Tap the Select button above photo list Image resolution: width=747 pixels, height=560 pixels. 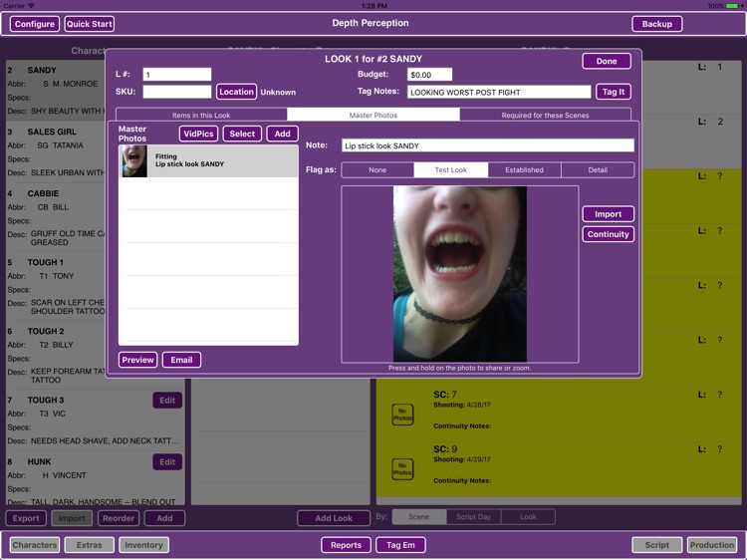(x=242, y=134)
